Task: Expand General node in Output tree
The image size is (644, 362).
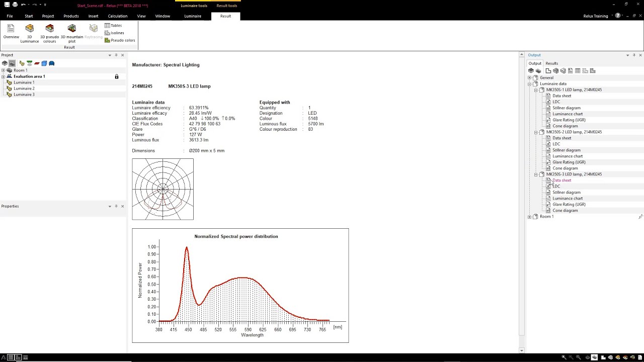Action: pyautogui.click(x=529, y=78)
